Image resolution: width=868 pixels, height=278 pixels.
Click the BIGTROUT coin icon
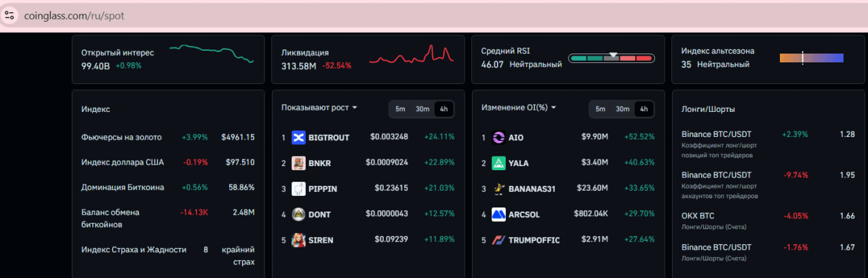(298, 138)
